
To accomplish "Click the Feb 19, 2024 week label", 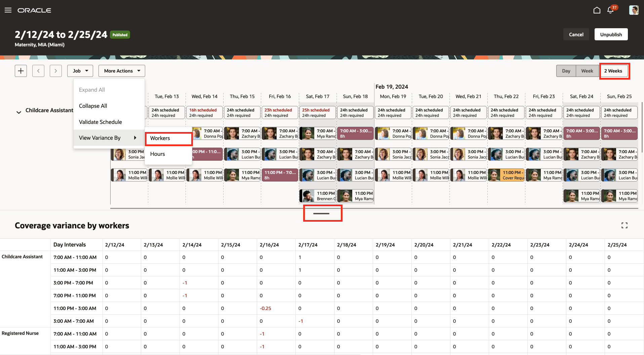I will pos(392,87).
